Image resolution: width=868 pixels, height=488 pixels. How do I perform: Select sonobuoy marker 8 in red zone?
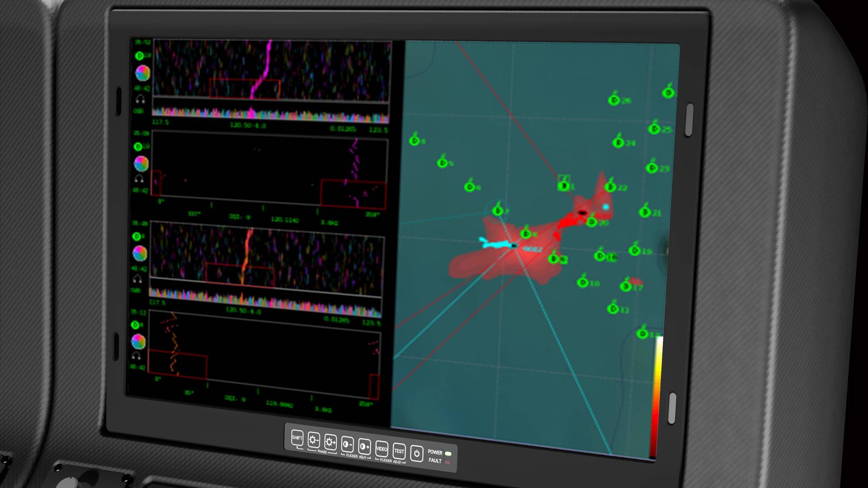(525, 233)
